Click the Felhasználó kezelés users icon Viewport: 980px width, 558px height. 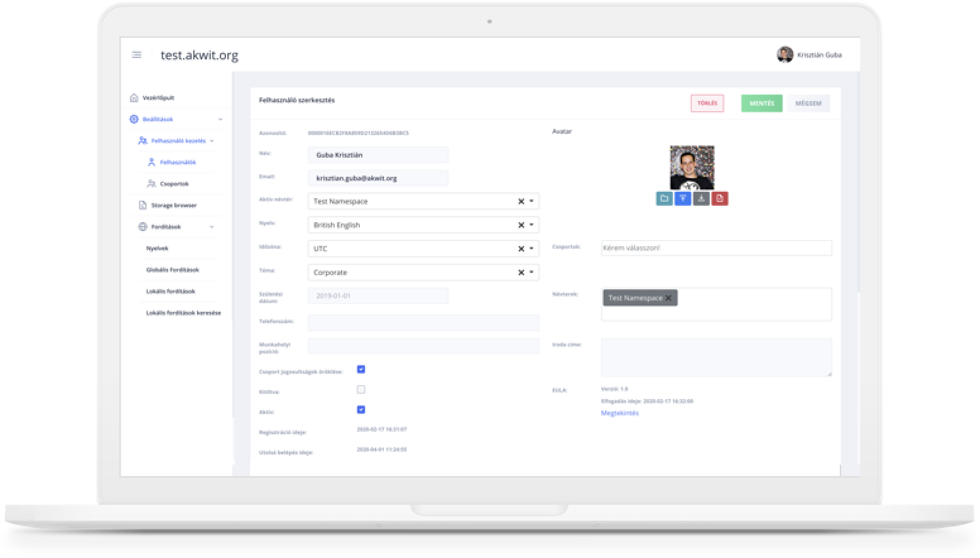(143, 141)
